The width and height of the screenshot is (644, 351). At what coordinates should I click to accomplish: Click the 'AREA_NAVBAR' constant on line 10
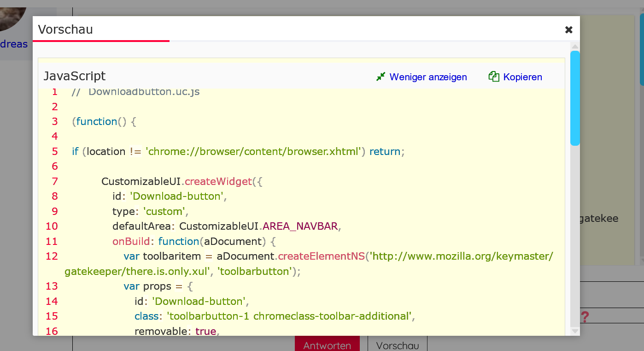coord(300,226)
